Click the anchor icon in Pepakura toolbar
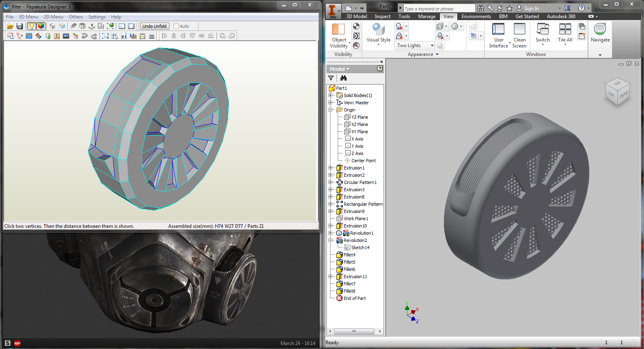 [91, 26]
